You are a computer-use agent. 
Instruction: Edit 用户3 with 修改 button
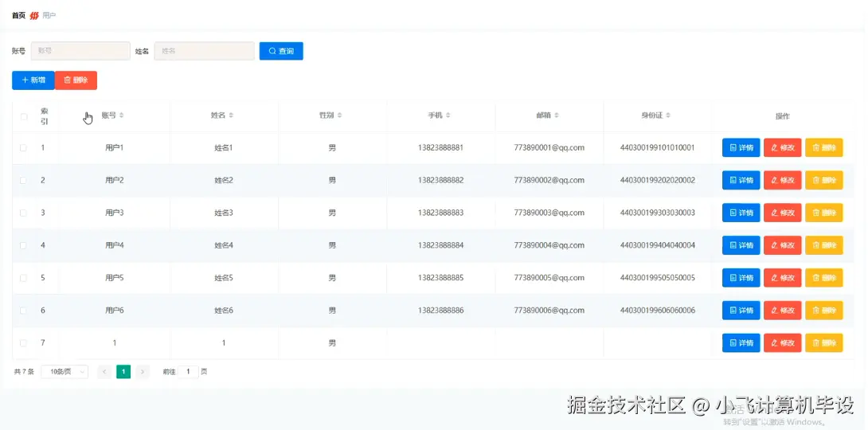(782, 213)
